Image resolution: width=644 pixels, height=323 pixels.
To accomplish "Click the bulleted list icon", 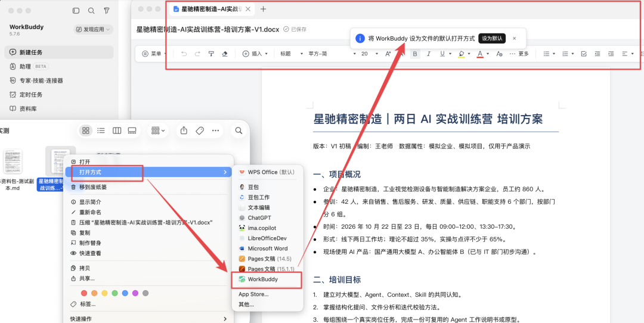I will point(546,54).
